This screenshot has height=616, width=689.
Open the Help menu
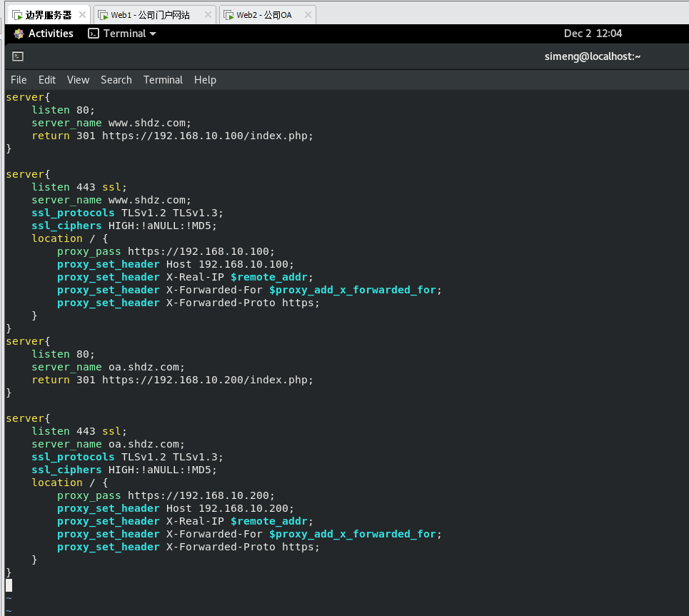pos(205,80)
